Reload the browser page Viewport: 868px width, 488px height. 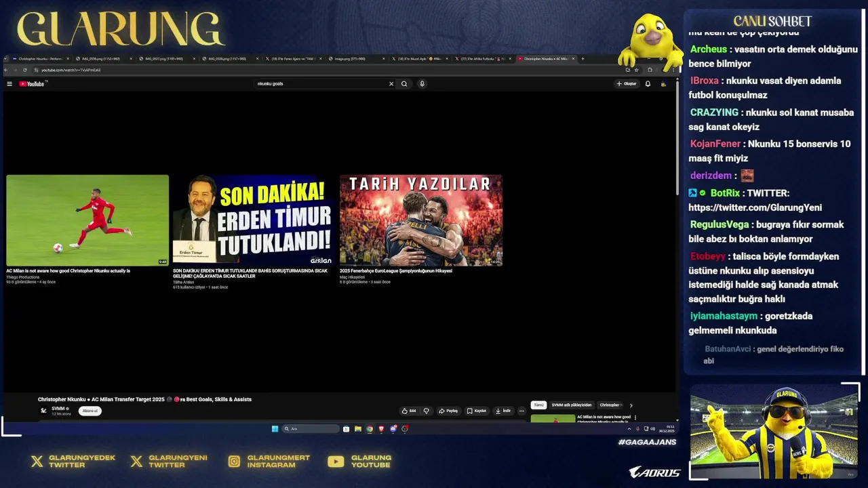pyautogui.click(x=25, y=70)
